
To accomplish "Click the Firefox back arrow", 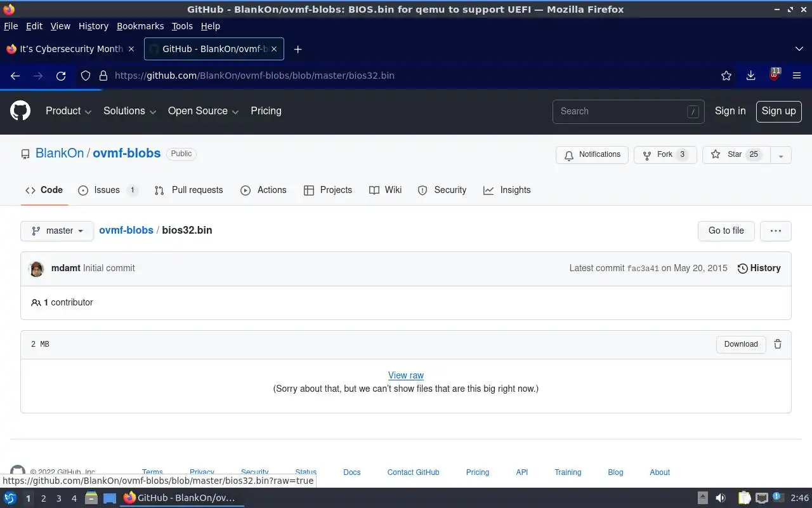I will pyautogui.click(x=15, y=76).
